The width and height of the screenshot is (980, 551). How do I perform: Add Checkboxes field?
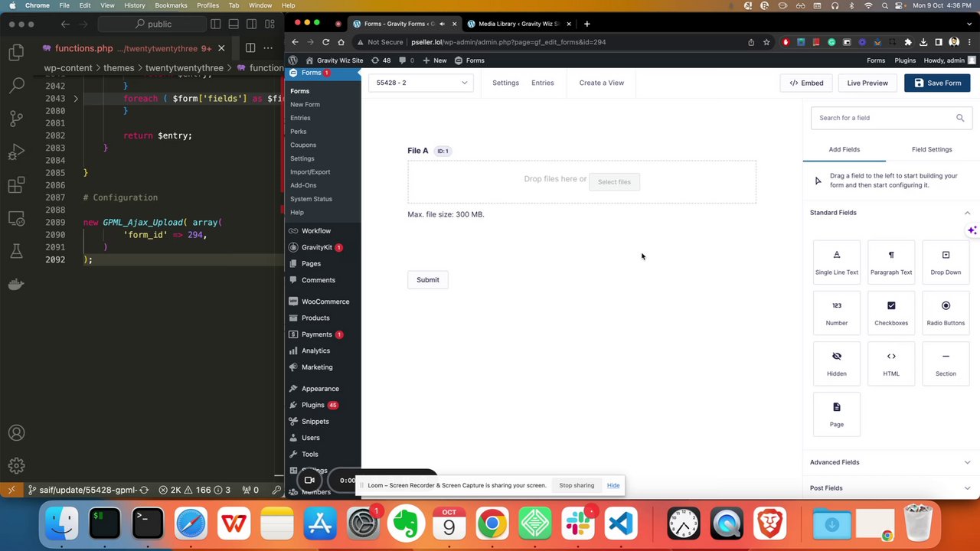click(891, 312)
